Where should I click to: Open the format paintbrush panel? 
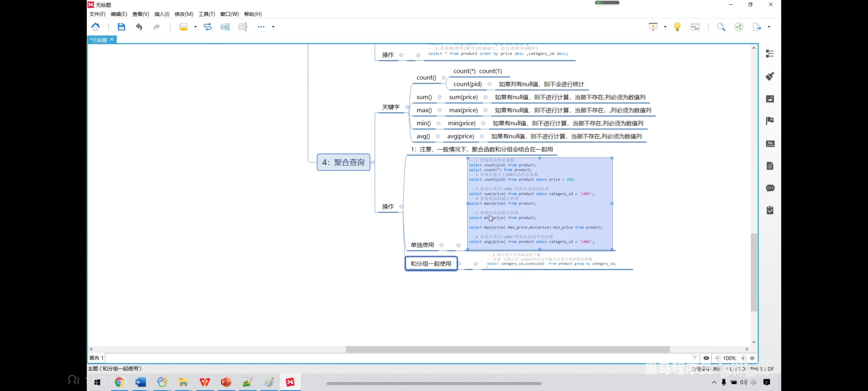coord(770,76)
